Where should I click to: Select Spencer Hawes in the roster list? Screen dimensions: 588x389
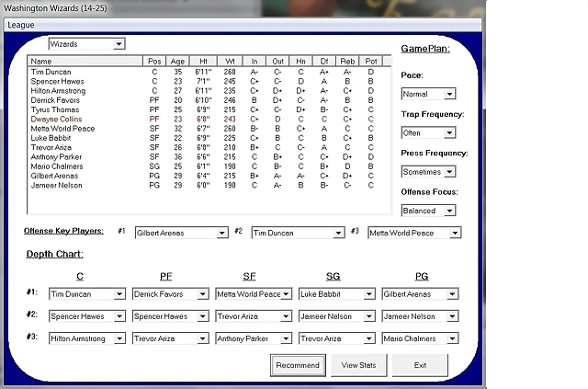tap(209, 81)
